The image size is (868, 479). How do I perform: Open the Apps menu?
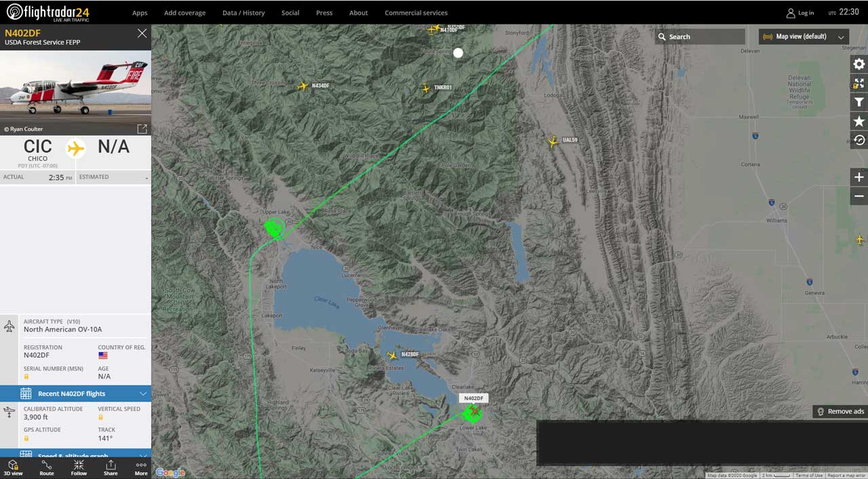pos(140,13)
